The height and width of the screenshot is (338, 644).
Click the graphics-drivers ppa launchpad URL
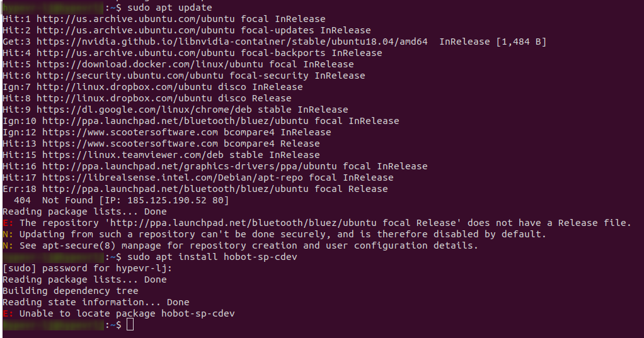tap(189, 166)
